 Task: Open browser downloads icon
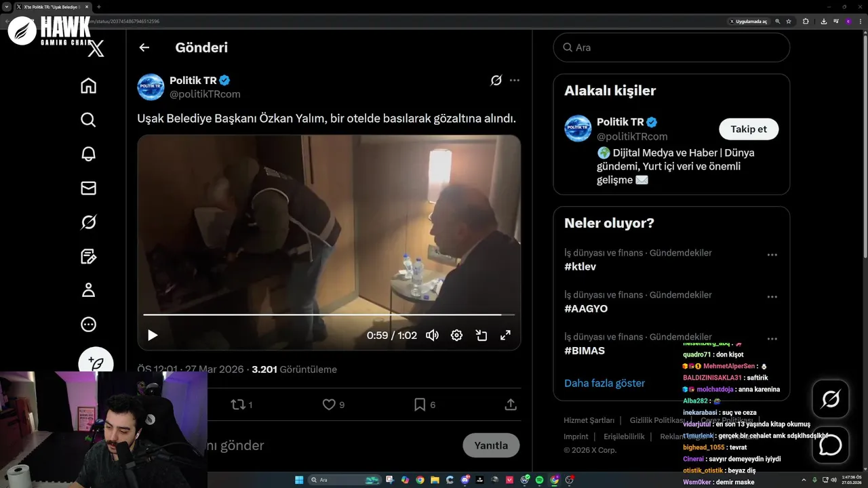[823, 22]
